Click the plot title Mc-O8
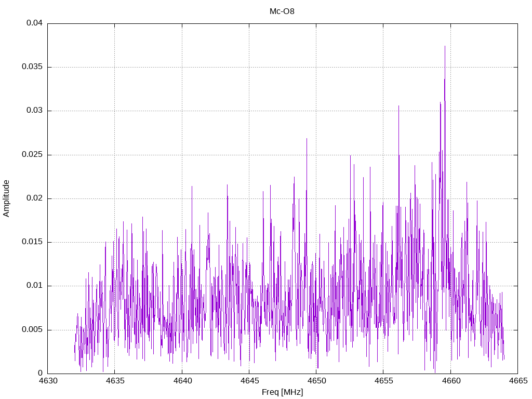This screenshot has height=399, width=532. (282, 11)
